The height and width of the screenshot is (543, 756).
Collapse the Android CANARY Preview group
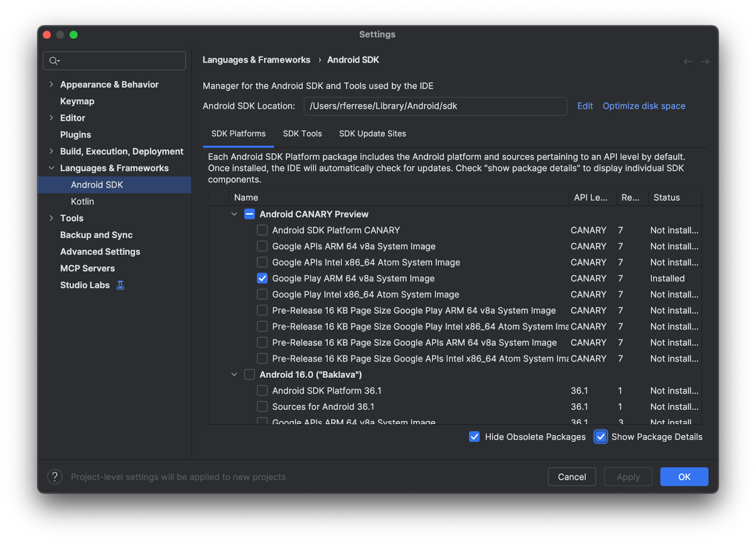[234, 214]
